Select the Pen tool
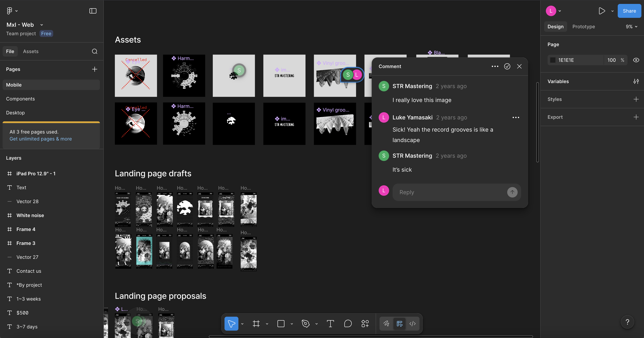 pos(305,324)
